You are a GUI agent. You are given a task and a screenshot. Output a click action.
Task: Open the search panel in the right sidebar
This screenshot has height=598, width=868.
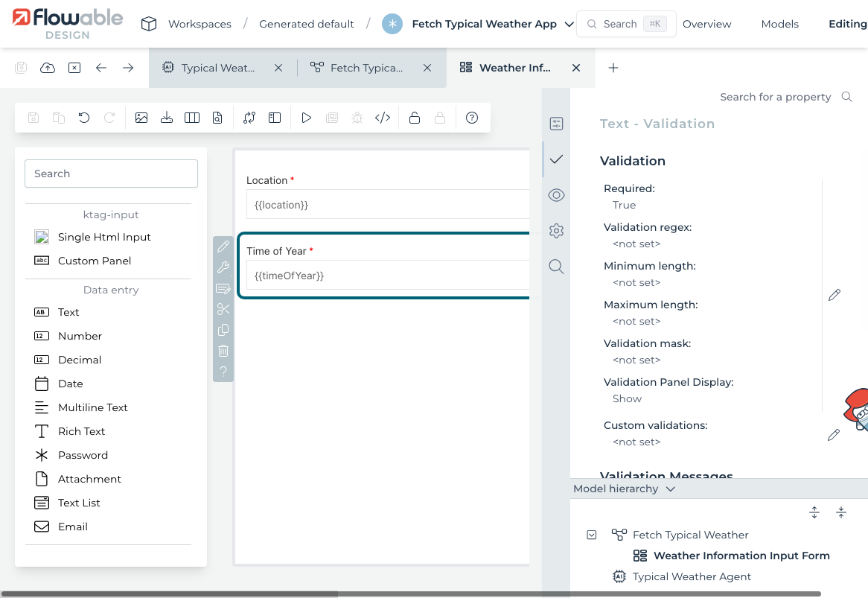pyautogui.click(x=556, y=266)
